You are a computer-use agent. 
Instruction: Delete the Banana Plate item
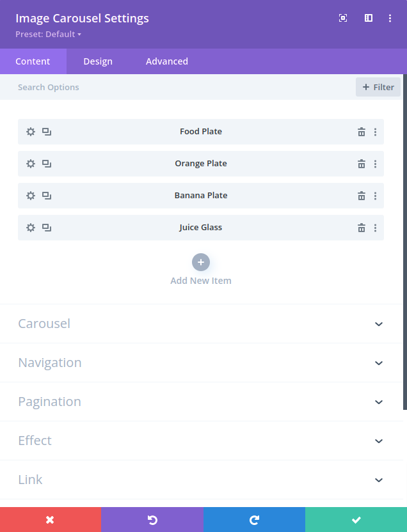point(362,196)
